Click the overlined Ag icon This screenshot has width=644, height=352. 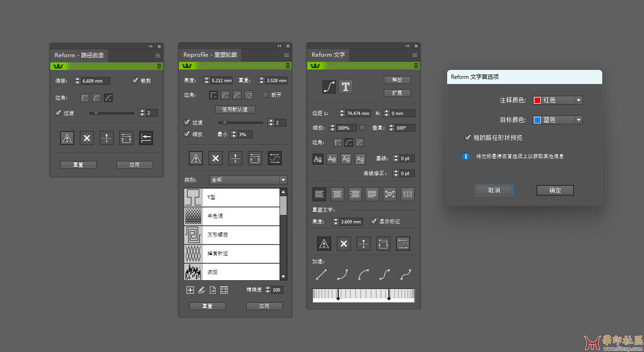click(346, 159)
